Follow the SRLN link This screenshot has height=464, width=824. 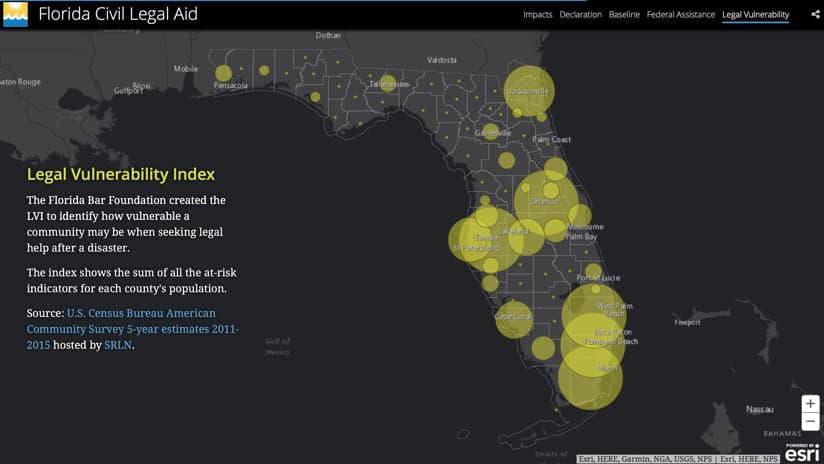tap(118, 345)
